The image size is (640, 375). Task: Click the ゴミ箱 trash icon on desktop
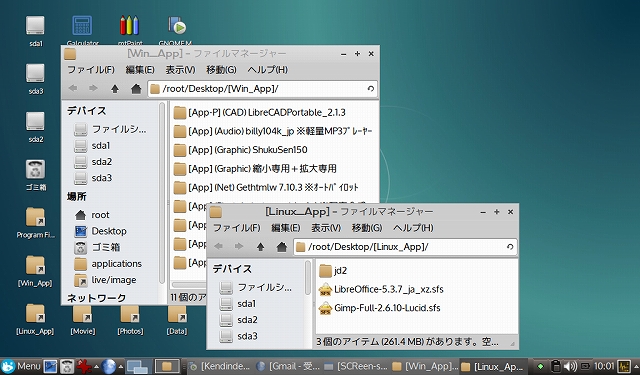36,170
